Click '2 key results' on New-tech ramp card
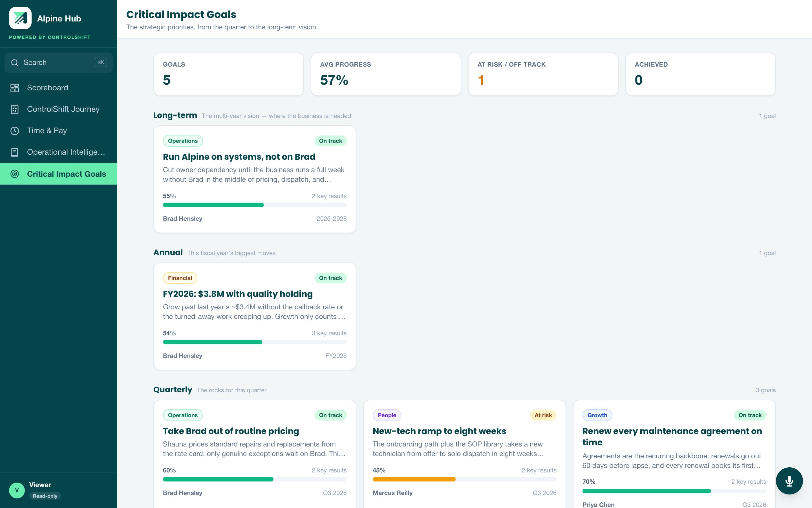The width and height of the screenshot is (812, 508). tap(539, 470)
